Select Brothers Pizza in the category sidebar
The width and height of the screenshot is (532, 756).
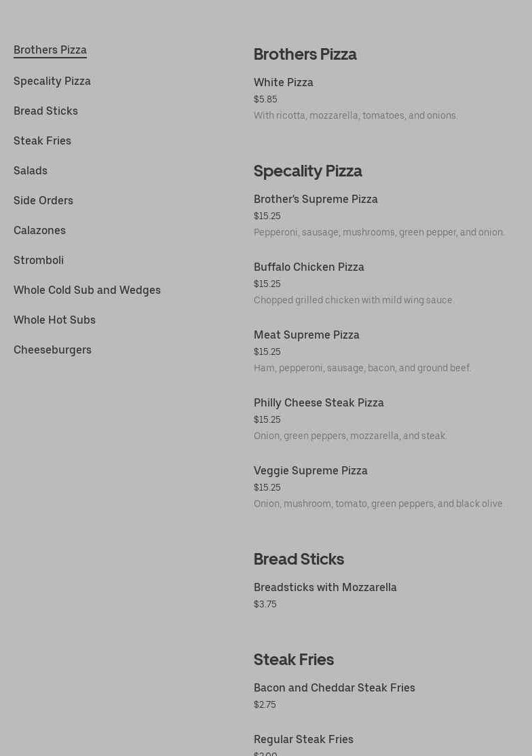pyautogui.click(x=50, y=50)
